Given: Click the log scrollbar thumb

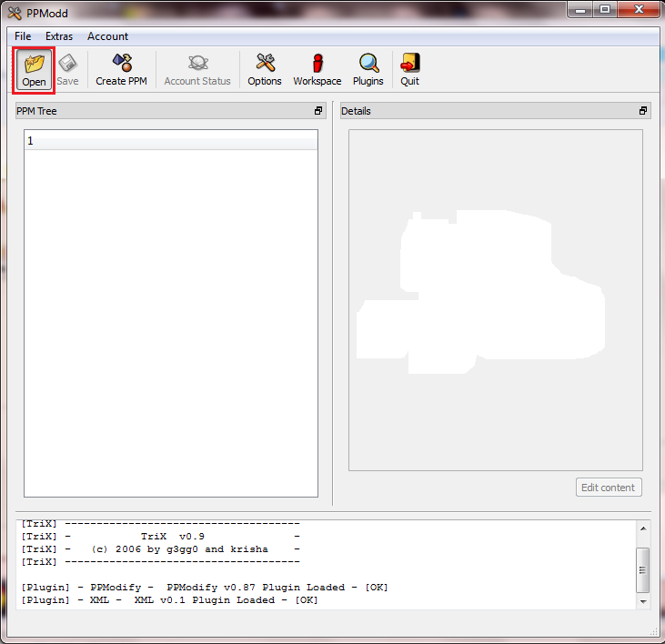Looking at the screenshot, I should 643,570.
